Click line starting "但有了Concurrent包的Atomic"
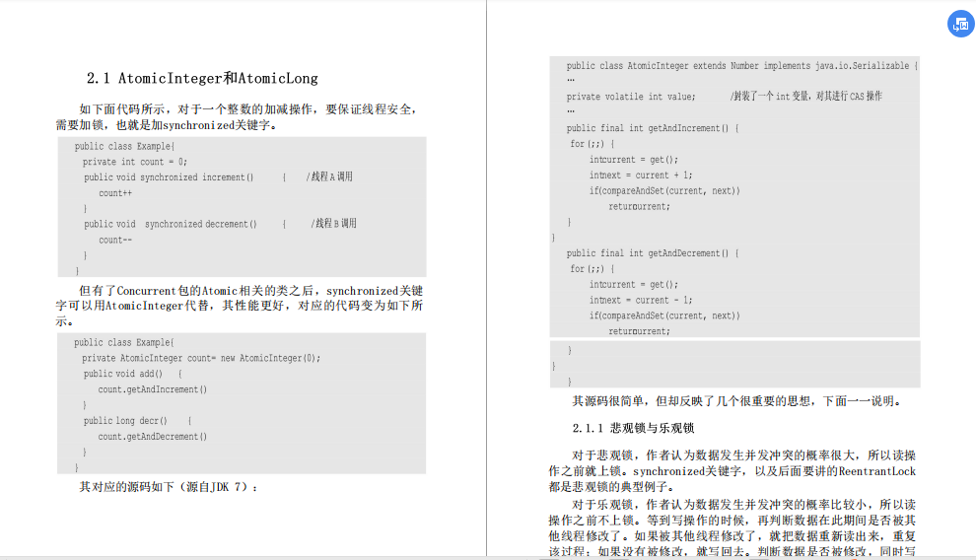The height and width of the screenshot is (560, 976). 250,291
